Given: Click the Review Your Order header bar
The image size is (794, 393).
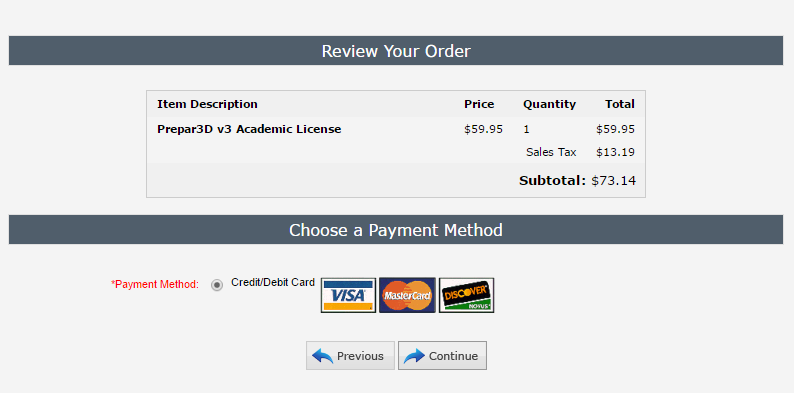Looking at the screenshot, I should click(396, 51).
